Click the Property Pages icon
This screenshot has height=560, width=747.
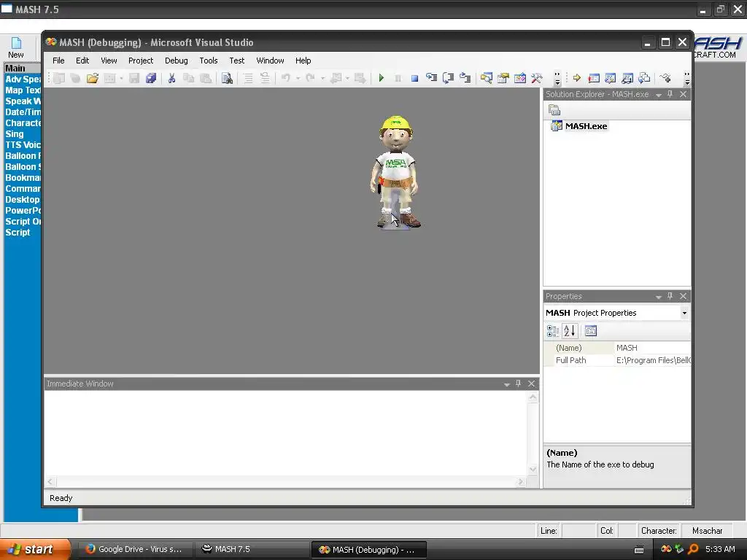point(591,331)
